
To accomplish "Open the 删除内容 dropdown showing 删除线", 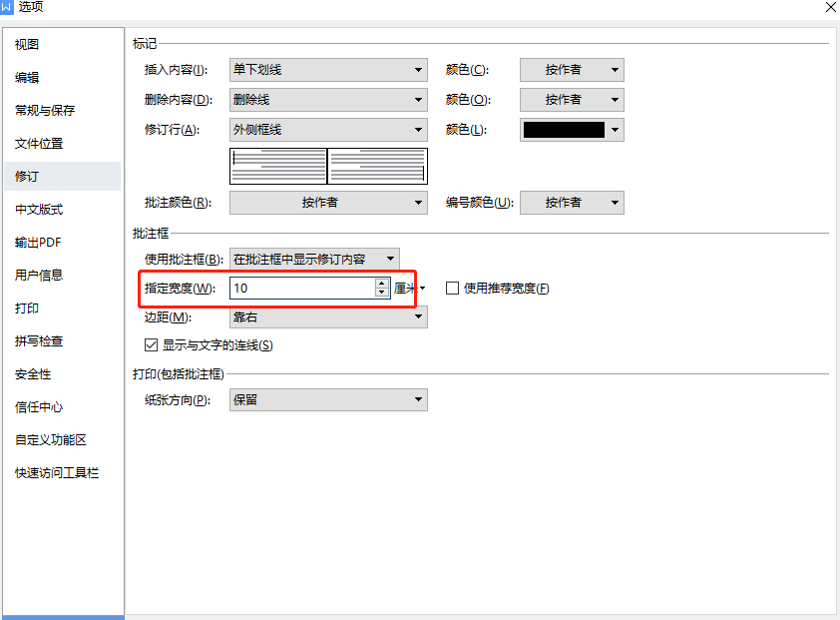I will [x=327, y=99].
